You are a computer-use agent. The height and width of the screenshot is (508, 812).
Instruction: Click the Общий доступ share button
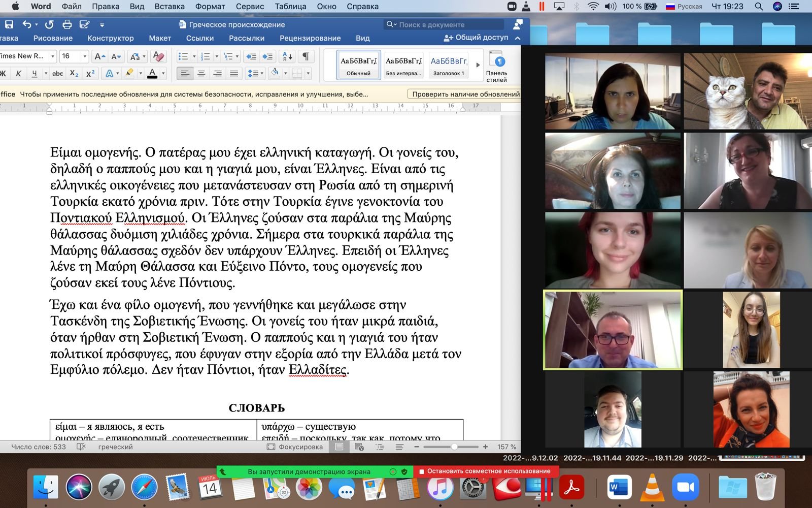tap(476, 38)
